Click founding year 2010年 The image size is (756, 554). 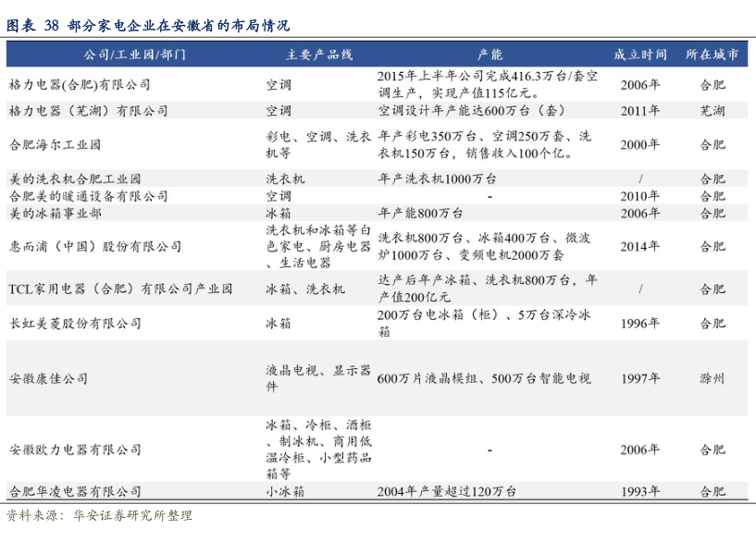[640, 196]
